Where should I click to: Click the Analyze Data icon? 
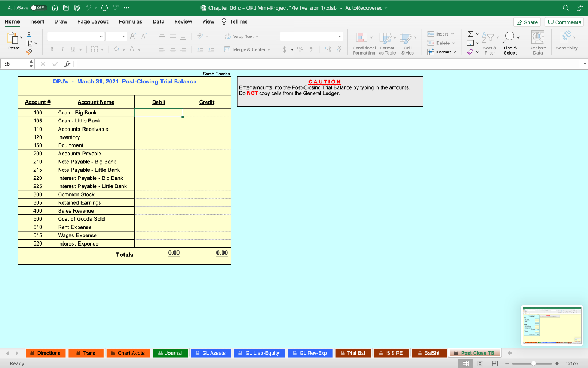point(537,40)
